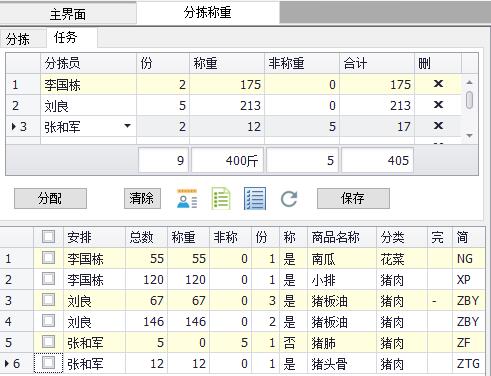Open the 任务 sub-tab

tap(72, 37)
